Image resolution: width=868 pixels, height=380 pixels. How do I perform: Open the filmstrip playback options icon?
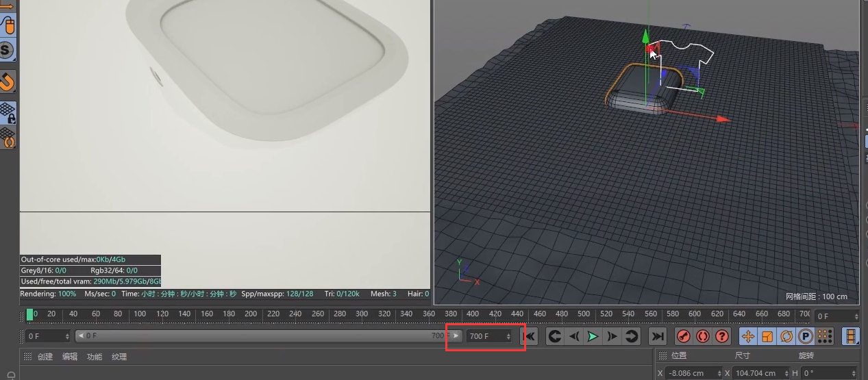click(850, 336)
